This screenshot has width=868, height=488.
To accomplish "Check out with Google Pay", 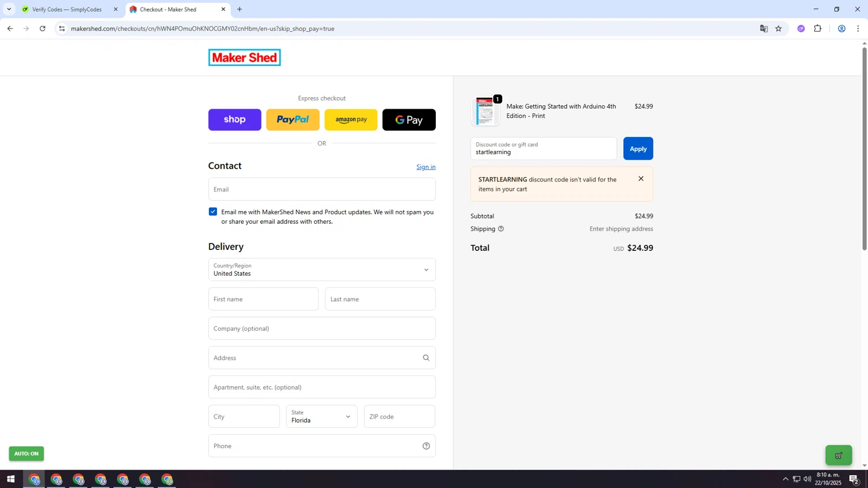I will tap(409, 120).
